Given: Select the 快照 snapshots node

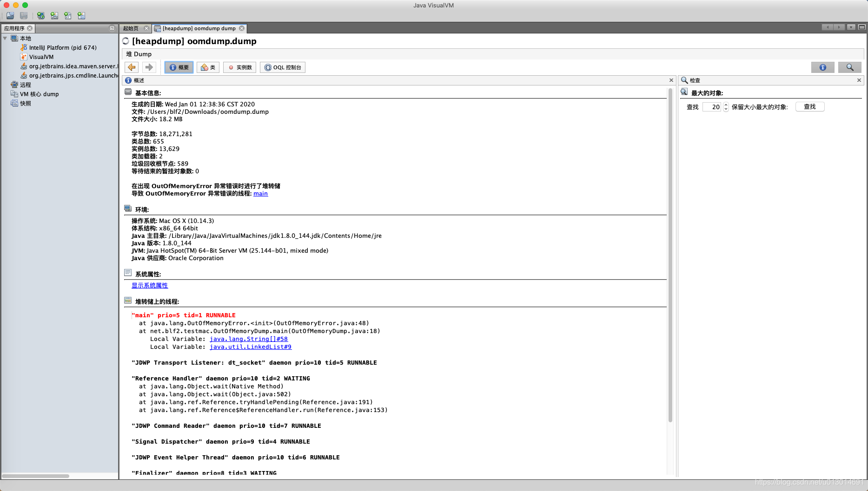Looking at the screenshot, I should (25, 103).
